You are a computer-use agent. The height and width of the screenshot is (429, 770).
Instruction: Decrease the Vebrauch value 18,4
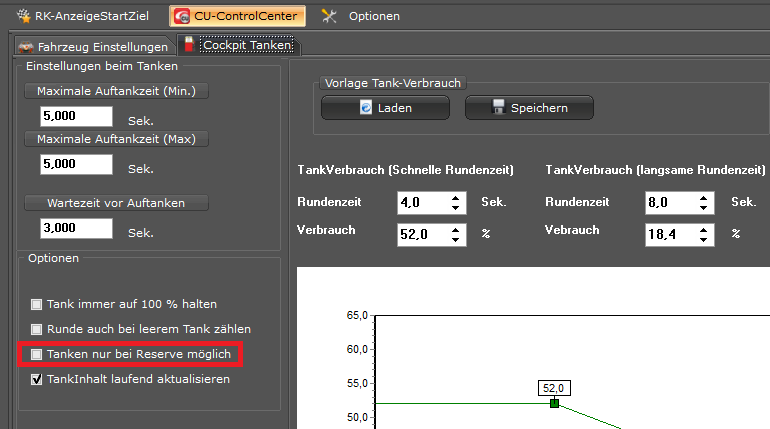[704, 240]
